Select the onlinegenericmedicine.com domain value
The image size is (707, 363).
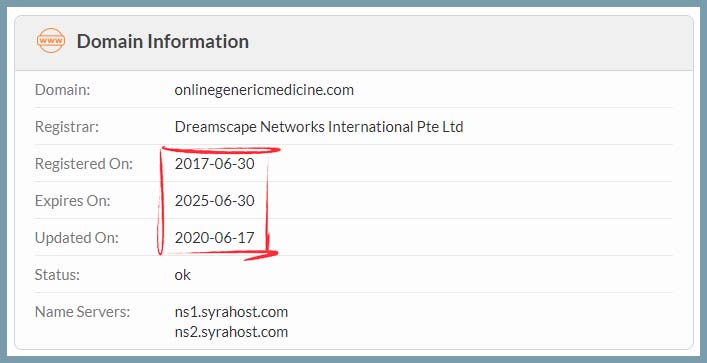click(x=264, y=90)
